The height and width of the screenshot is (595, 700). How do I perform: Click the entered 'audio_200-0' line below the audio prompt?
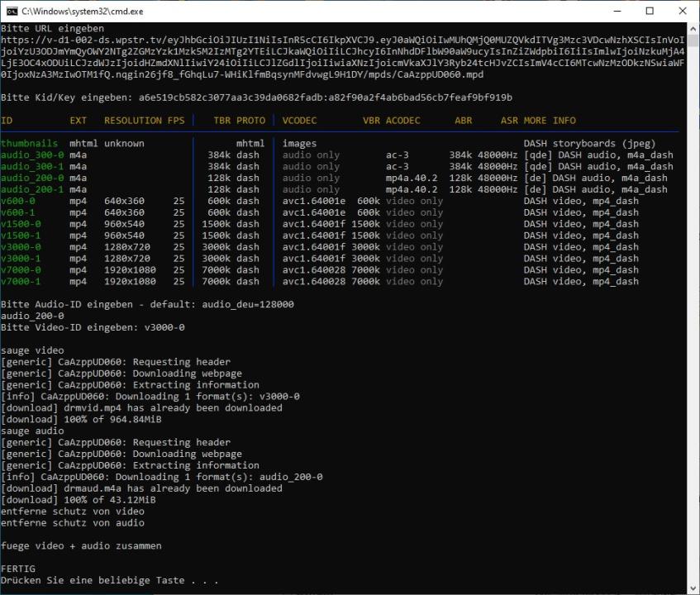click(x=32, y=316)
